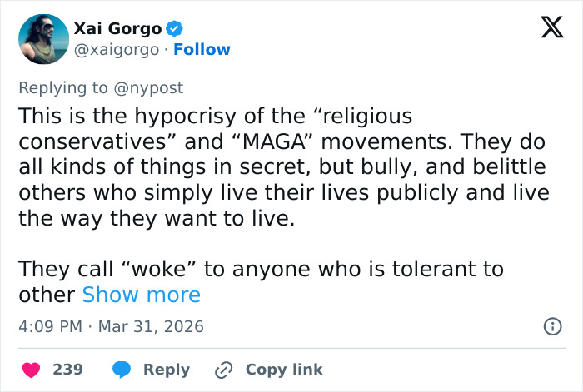Click the Copy link label
583x392 pixels.
click(x=284, y=369)
